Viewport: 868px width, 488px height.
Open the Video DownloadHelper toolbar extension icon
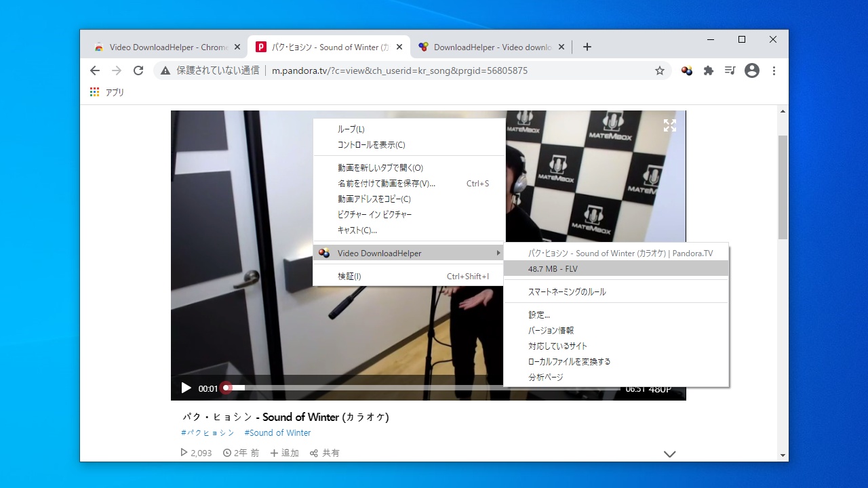pyautogui.click(x=687, y=70)
